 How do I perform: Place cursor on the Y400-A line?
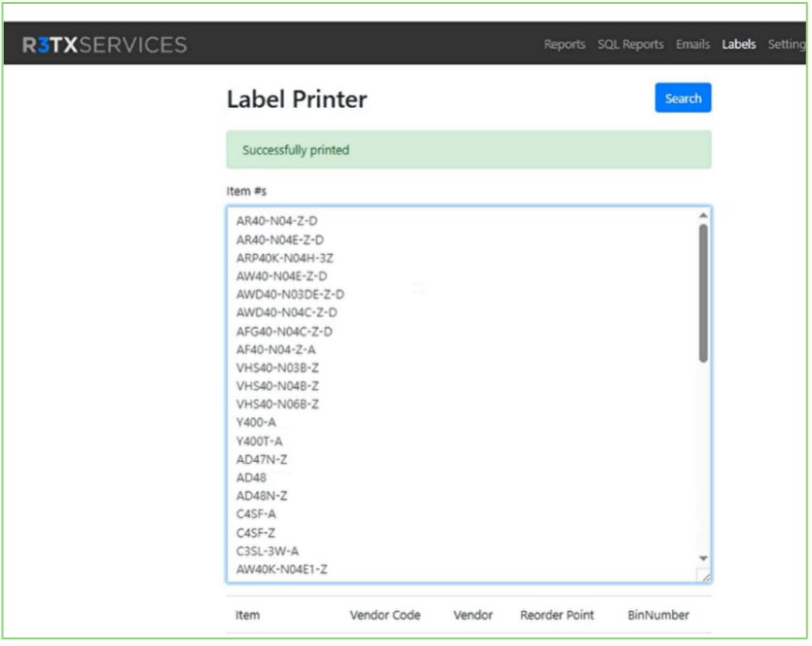click(x=256, y=423)
